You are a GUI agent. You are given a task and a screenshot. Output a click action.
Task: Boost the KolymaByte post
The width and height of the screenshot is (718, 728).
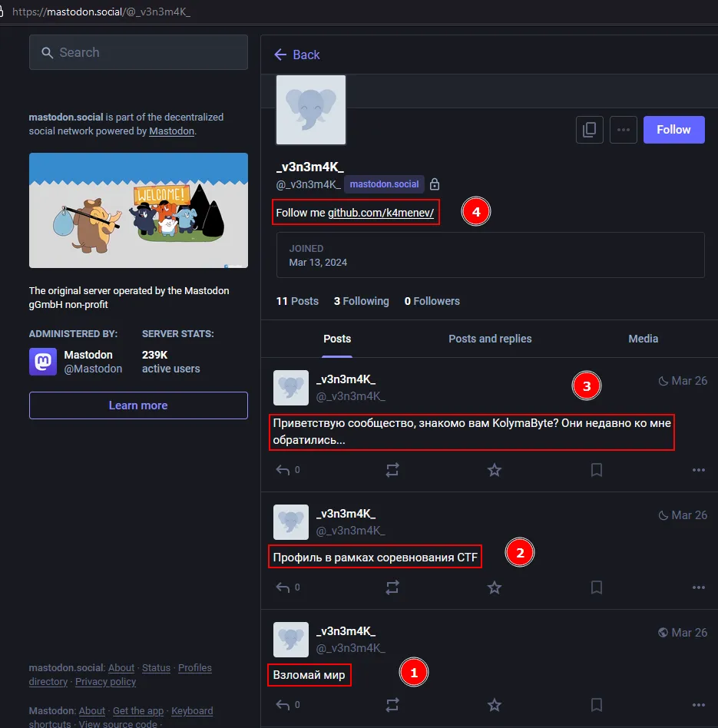coord(392,470)
